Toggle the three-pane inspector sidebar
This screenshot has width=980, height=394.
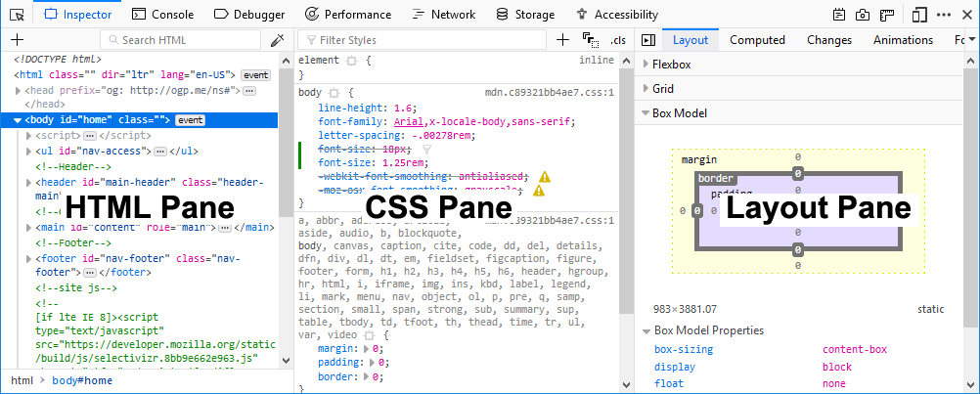[647, 40]
